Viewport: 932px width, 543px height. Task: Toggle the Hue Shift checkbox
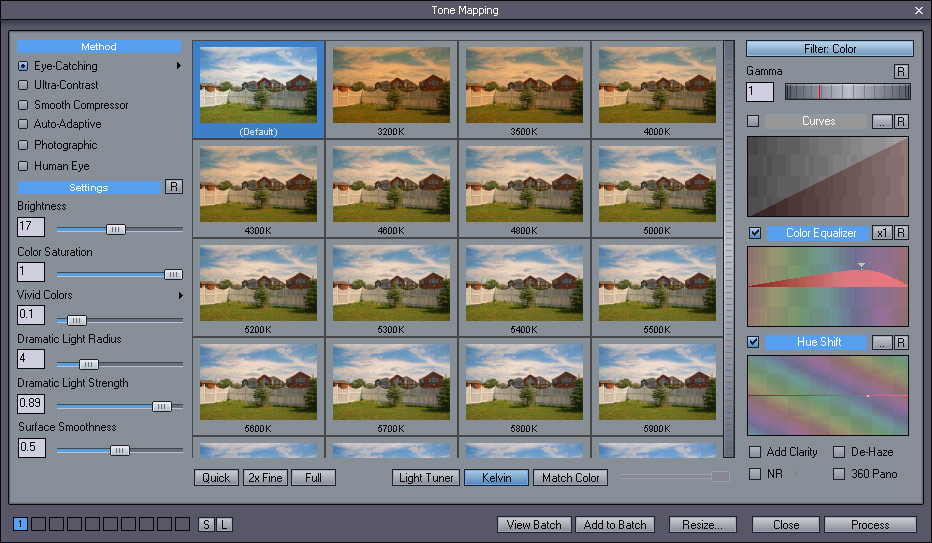coord(753,342)
